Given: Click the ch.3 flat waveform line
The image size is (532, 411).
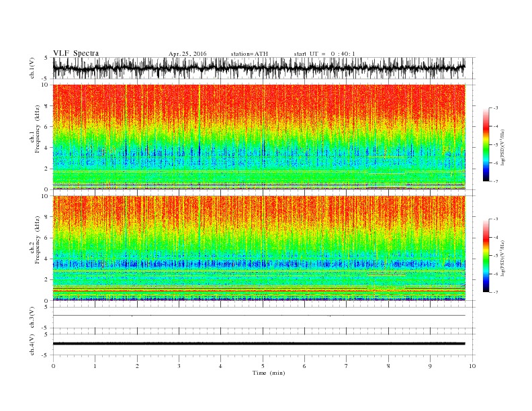Looking at the screenshot, I should (259, 316).
